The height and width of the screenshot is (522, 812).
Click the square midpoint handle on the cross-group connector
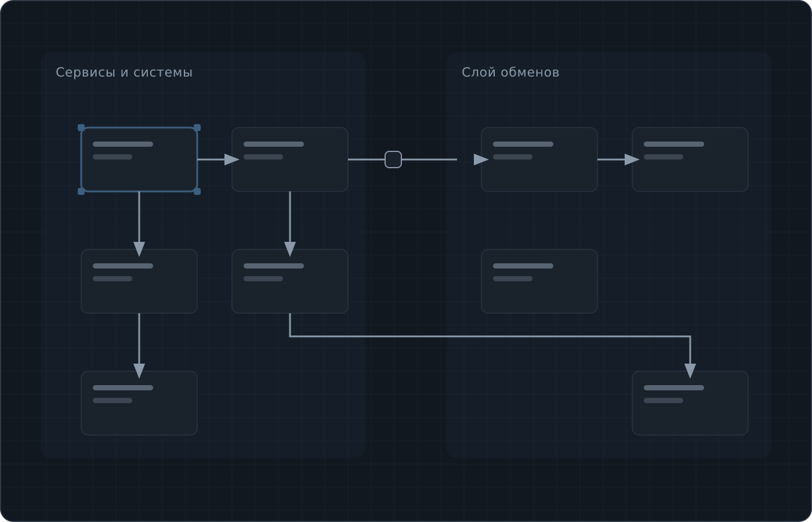point(393,159)
